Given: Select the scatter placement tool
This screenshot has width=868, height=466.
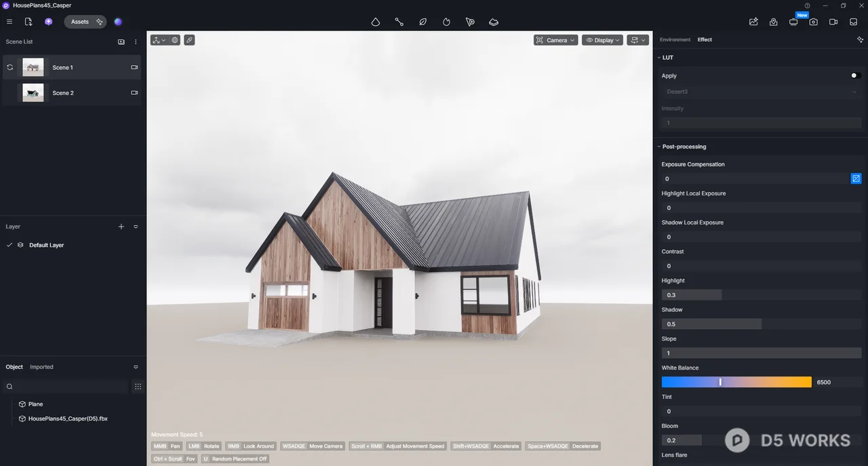Looking at the screenshot, I should coord(470,22).
